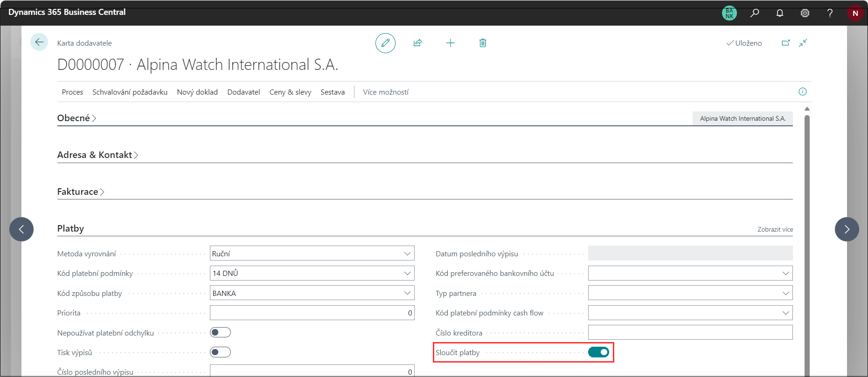Screen dimensions: 868x377
Task: Click Číslo posledního výpisu field
Action: 312,371
